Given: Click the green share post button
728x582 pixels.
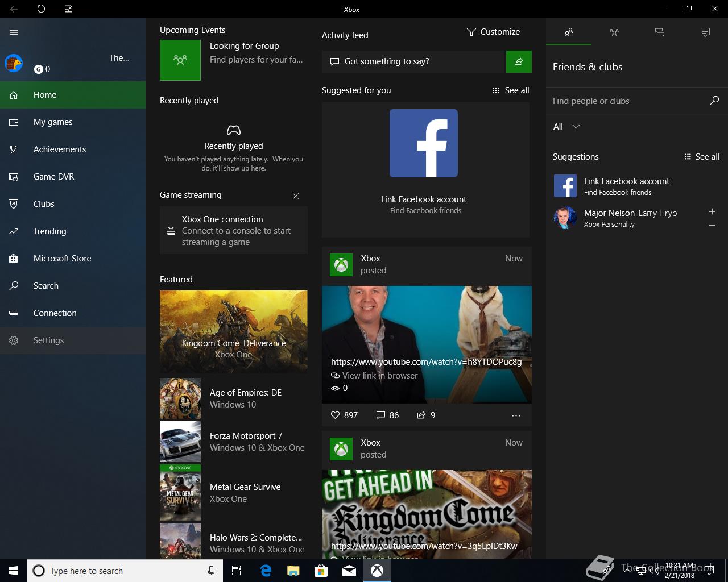Looking at the screenshot, I should tap(519, 61).
